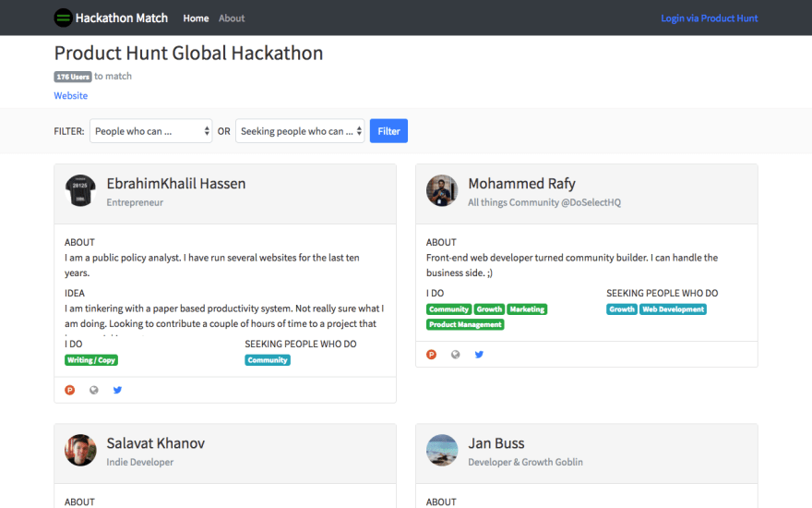Click the 'Developer & Growth Goblin' subtitle
Screen dimensions: 812x508
click(x=525, y=463)
